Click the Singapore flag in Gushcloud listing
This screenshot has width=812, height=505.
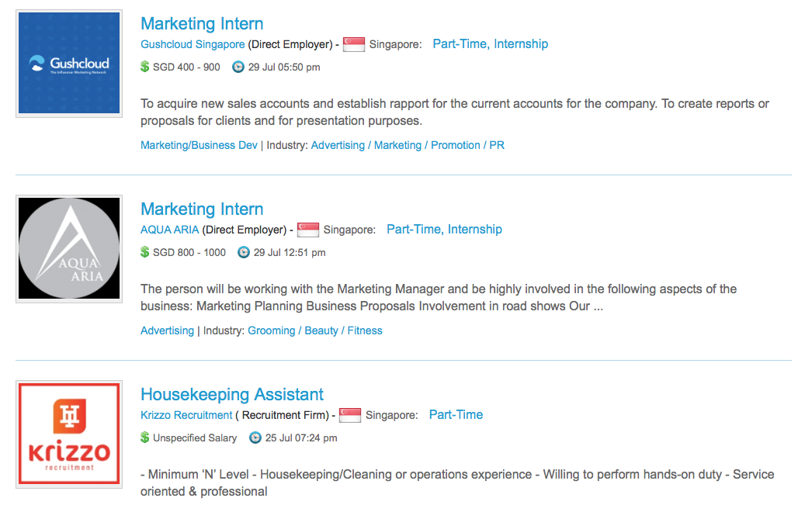[x=354, y=44]
